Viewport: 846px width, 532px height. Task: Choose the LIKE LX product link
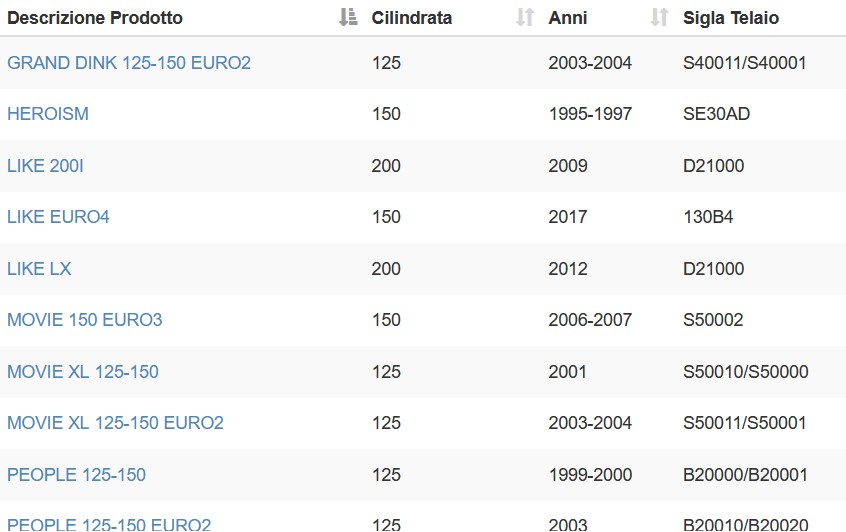(x=39, y=269)
